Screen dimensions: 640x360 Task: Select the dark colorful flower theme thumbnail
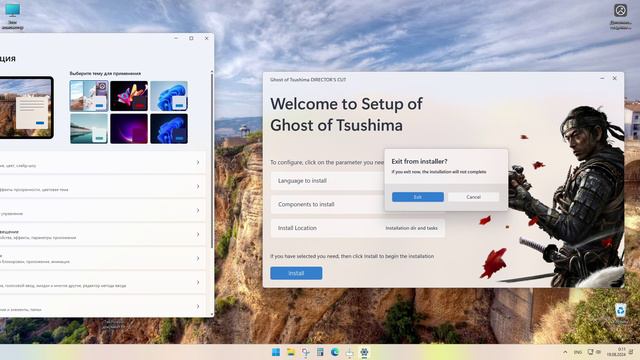pos(129,96)
